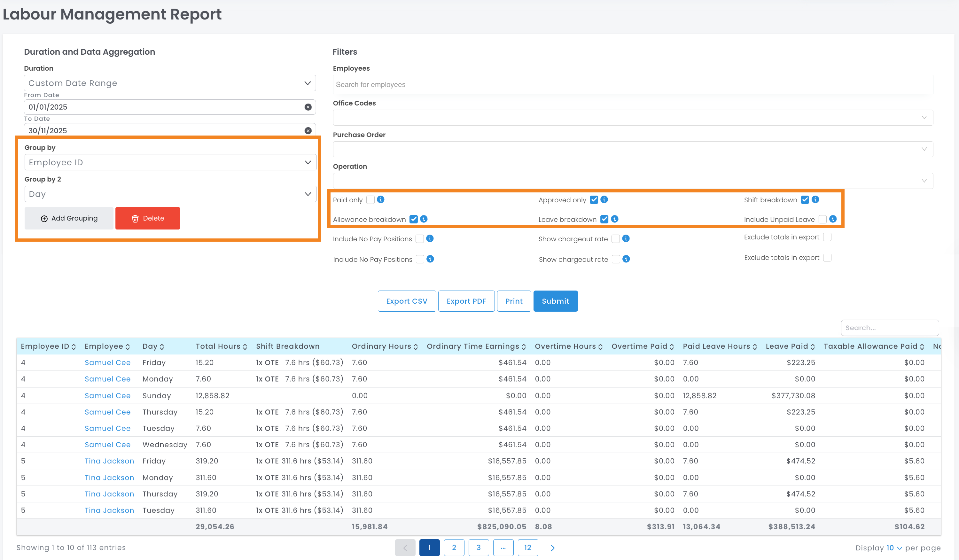
Task: Tick Include Unpaid Leave checkbox
Action: point(822,219)
